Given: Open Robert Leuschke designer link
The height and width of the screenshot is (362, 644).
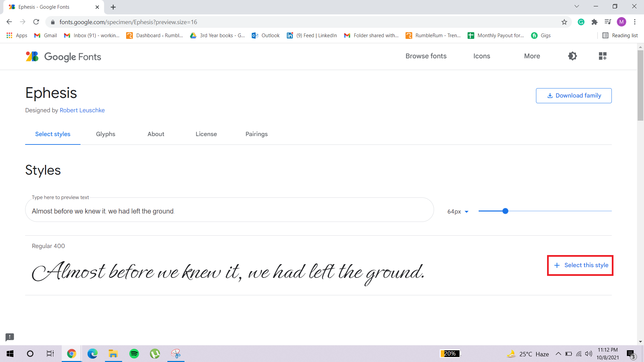Looking at the screenshot, I should coord(82,110).
